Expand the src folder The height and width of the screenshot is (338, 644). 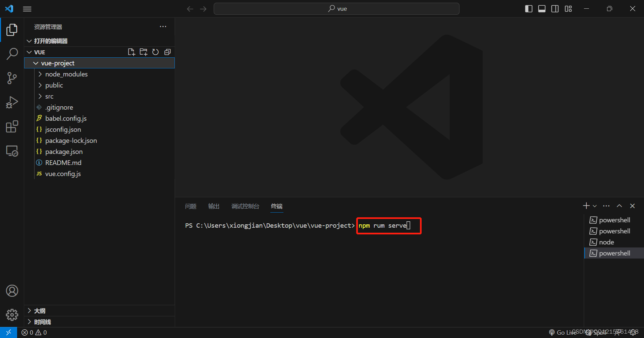(100, 96)
